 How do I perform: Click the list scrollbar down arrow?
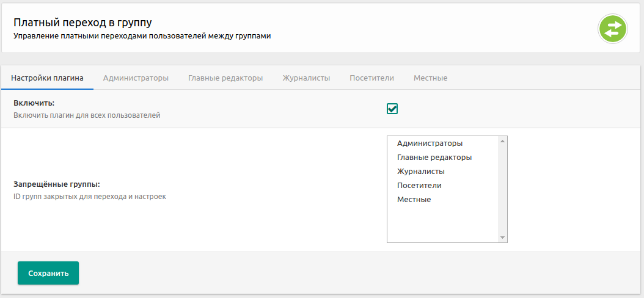502,238
